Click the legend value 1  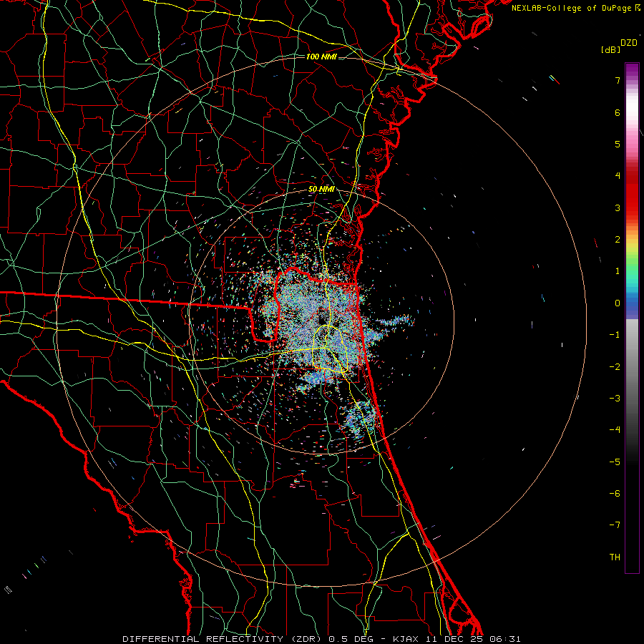(618, 271)
